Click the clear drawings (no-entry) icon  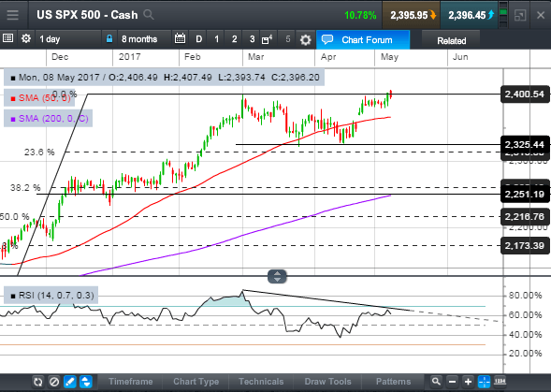[54, 382]
